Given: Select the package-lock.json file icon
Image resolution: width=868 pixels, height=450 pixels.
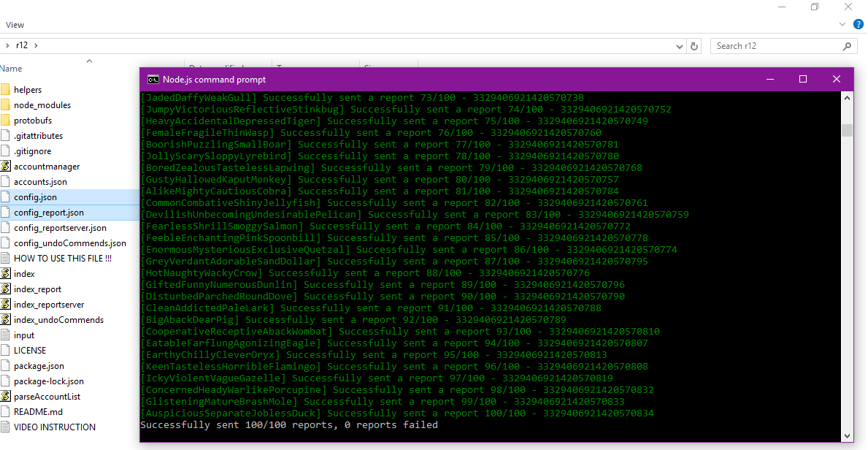Looking at the screenshot, I should [x=6, y=381].
